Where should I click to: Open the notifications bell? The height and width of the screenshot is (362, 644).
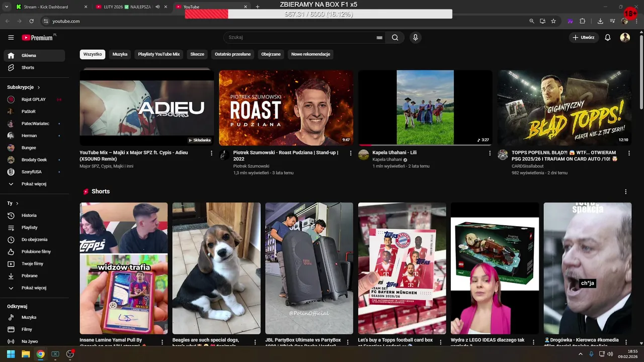coord(607,37)
